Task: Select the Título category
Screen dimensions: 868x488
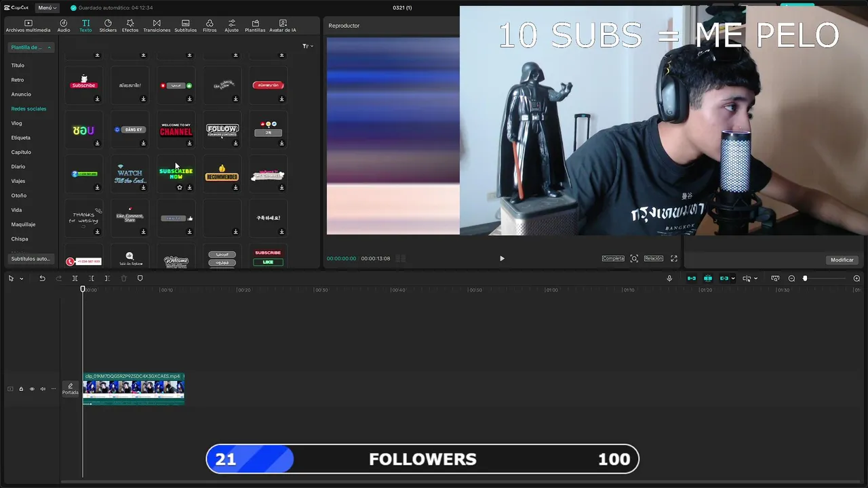Action: click(x=18, y=65)
